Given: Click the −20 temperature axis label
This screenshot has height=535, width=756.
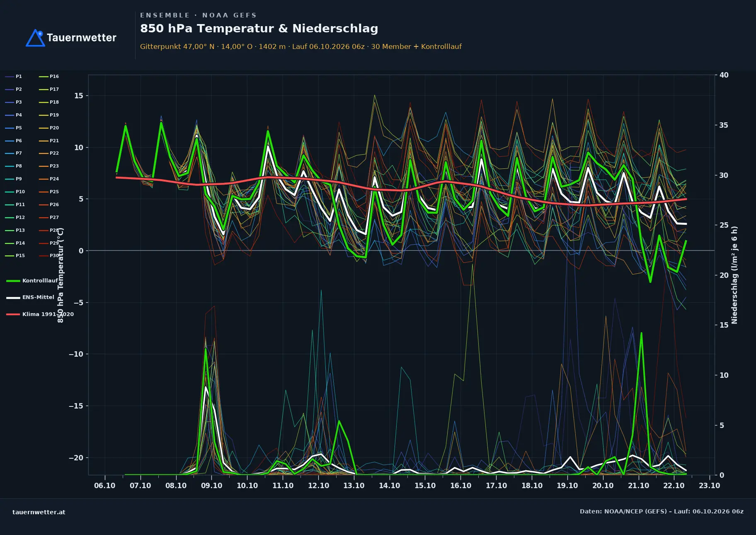Looking at the screenshot, I should (76, 458).
